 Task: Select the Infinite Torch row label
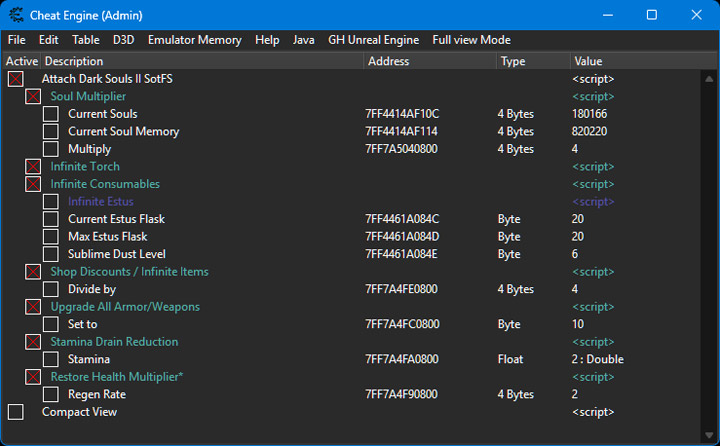(85, 166)
